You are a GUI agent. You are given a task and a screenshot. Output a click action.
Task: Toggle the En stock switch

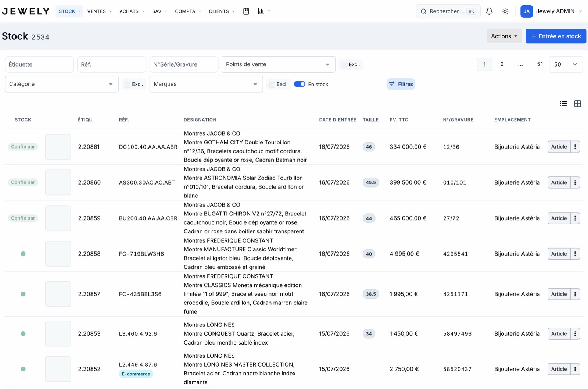[300, 84]
